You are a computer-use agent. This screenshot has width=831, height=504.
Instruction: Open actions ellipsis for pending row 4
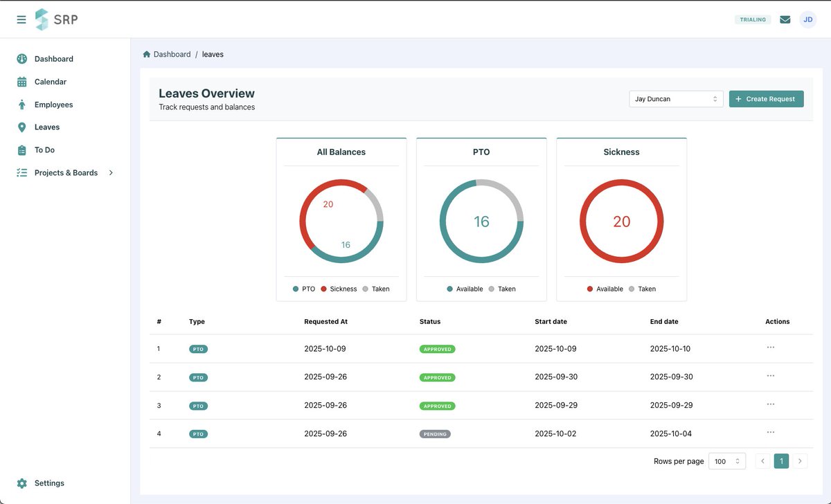pyautogui.click(x=770, y=433)
